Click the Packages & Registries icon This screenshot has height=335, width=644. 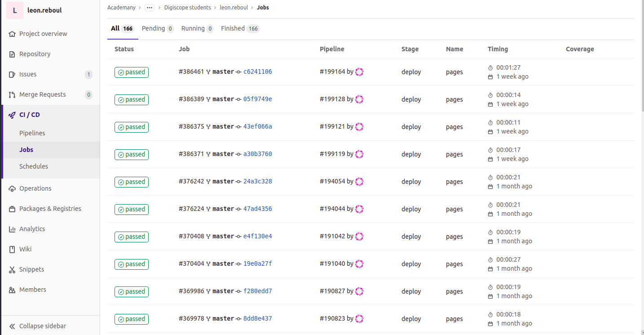pyautogui.click(x=12, y=209)
